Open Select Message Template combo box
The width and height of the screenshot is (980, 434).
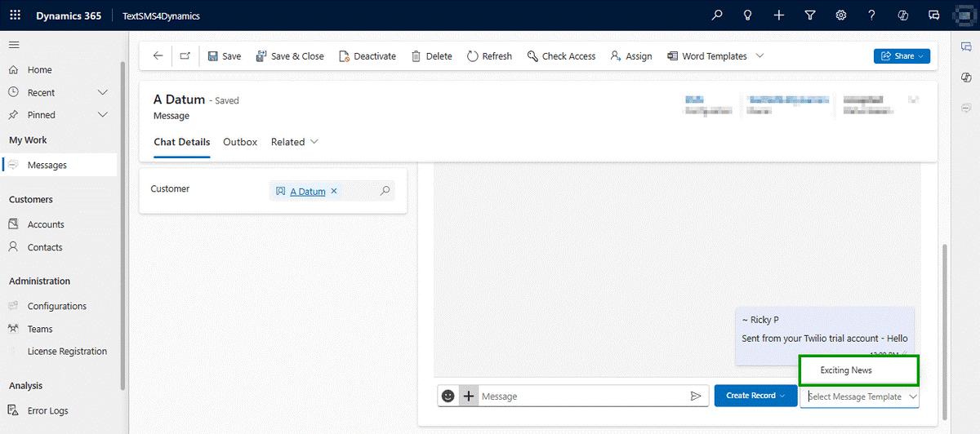[x=859, y=396]
